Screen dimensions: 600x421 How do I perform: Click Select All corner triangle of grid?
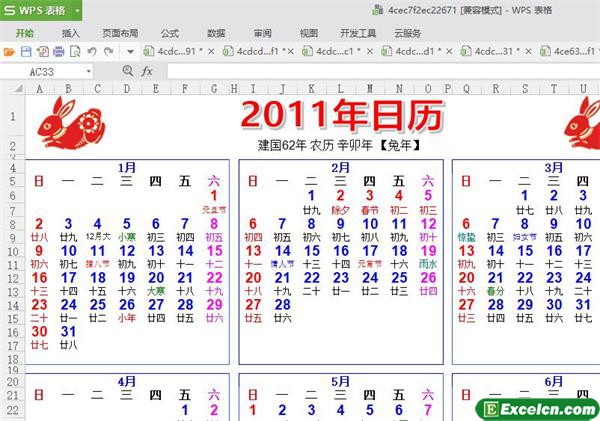pos(18,89)
